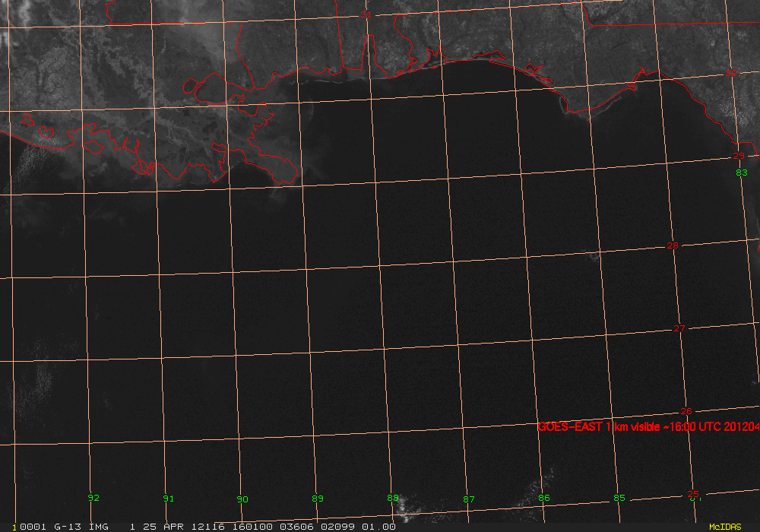Select the red latitude label 29
Screen dimensions: 760x532
(x=739, y=156)
